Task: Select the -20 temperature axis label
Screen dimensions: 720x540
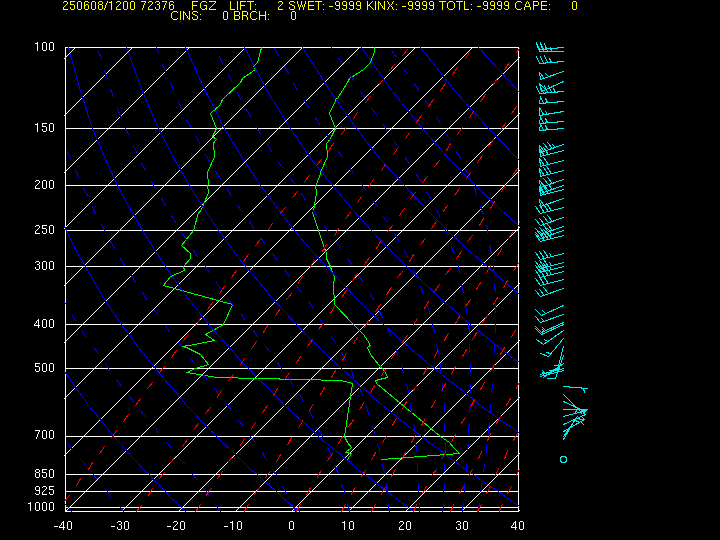Action: pos(177,526)
